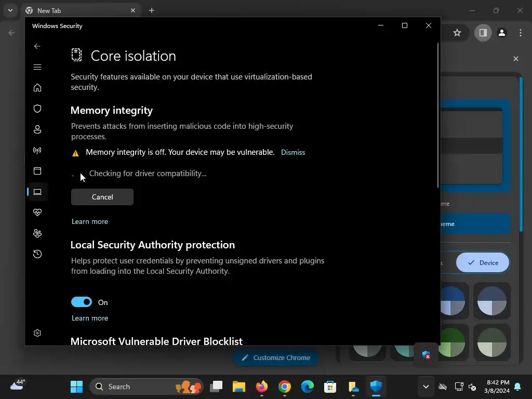Image resolution: width=532 pixels, height=399 pixels.
Task: Choose the blue color swatch in Chrome
Action: click(x=453, y=301)
